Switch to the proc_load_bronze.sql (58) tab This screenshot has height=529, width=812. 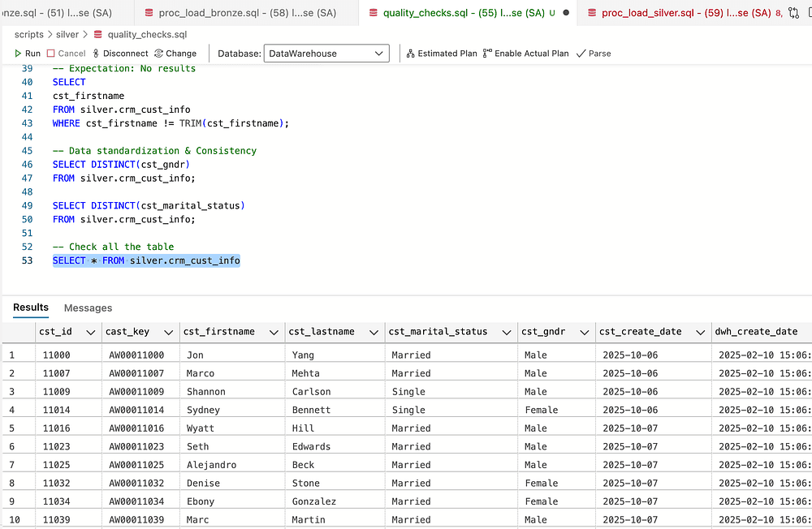(x=246, y=13)
